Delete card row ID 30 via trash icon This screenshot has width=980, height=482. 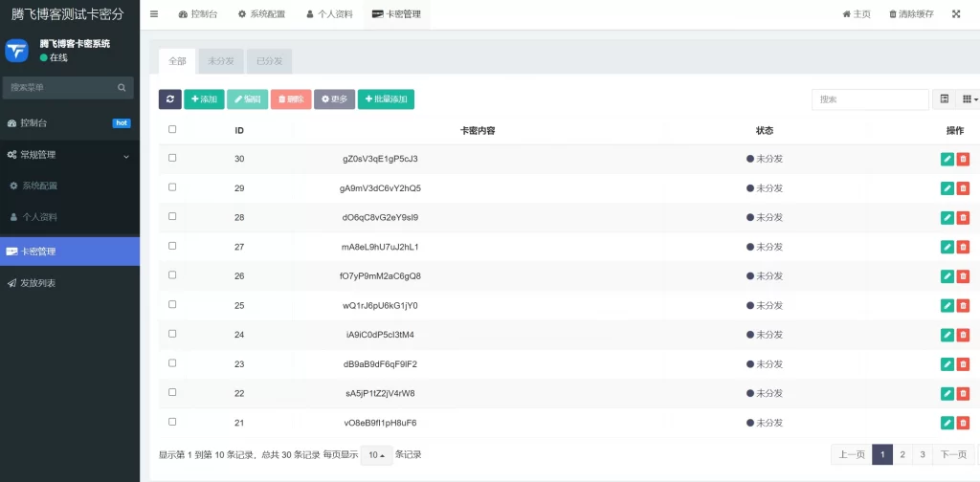(963, 159)
